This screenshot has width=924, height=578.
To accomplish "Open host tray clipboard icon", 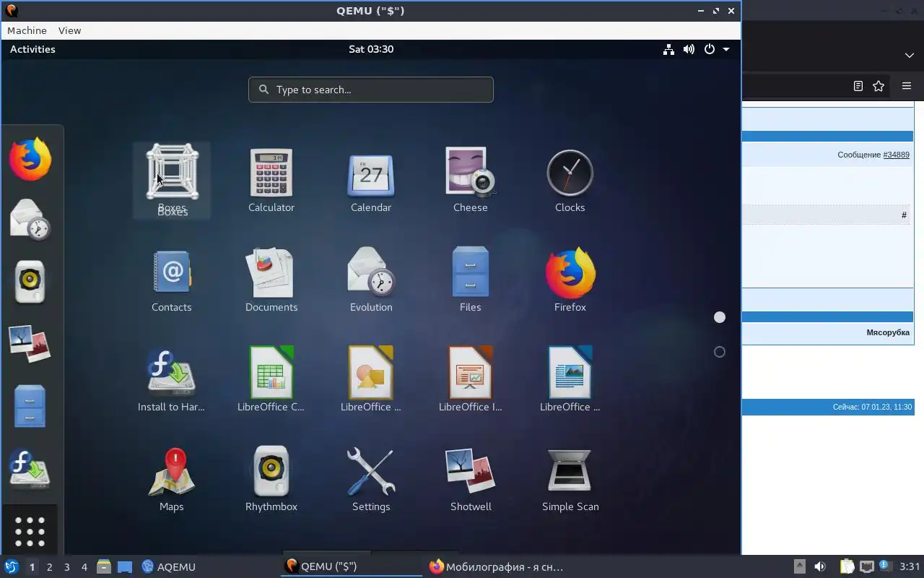I will pos(847,566).
